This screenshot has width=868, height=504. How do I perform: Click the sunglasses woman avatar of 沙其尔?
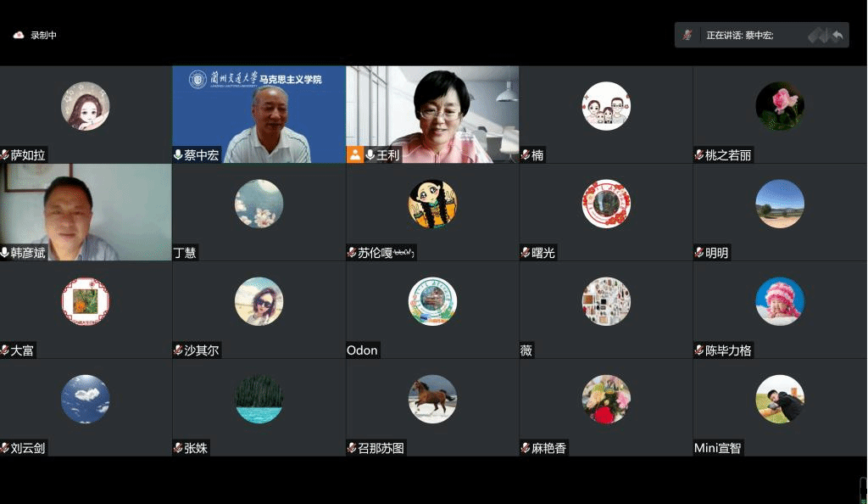pos(259,301)
